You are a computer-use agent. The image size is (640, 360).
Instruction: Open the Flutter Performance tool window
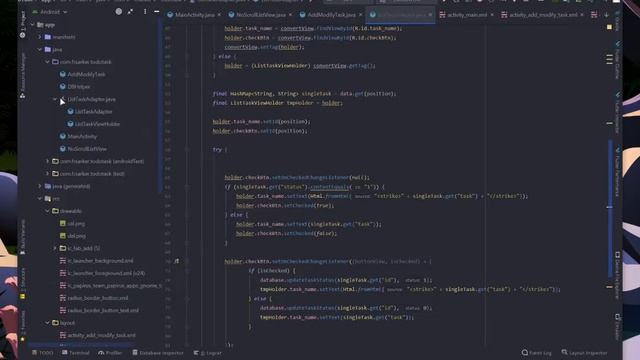(618, 171)
